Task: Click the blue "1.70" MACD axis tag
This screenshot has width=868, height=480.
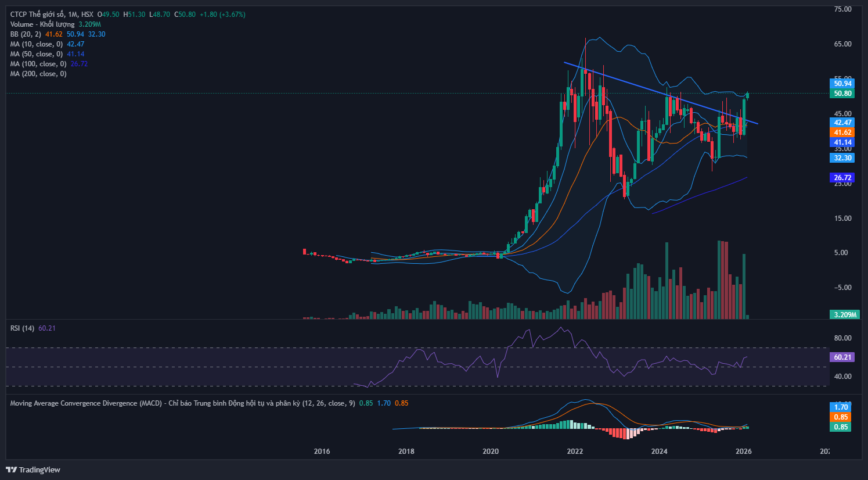Action: click(841, 407)
